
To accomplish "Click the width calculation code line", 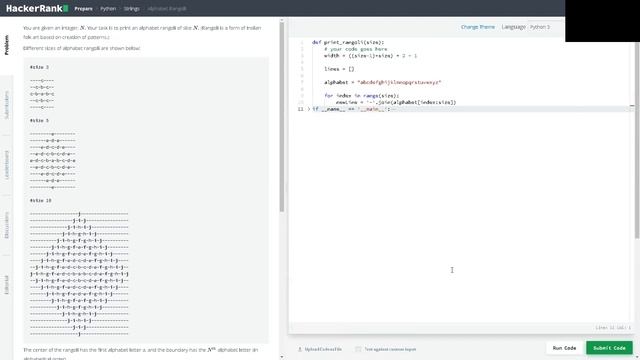I will (370, 56).
